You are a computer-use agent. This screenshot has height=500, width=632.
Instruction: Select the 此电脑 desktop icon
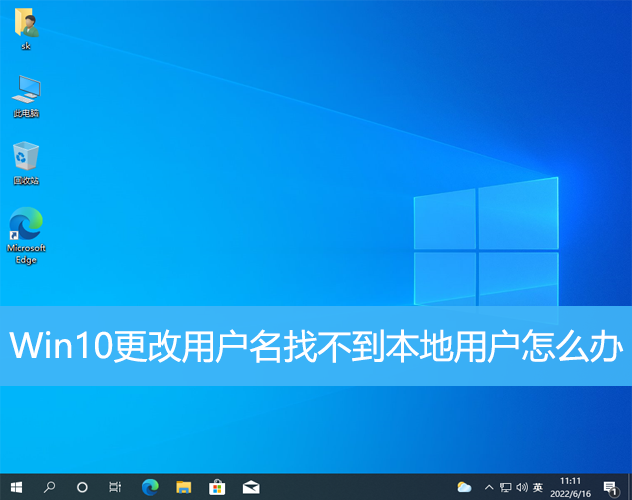click(26, 94)
